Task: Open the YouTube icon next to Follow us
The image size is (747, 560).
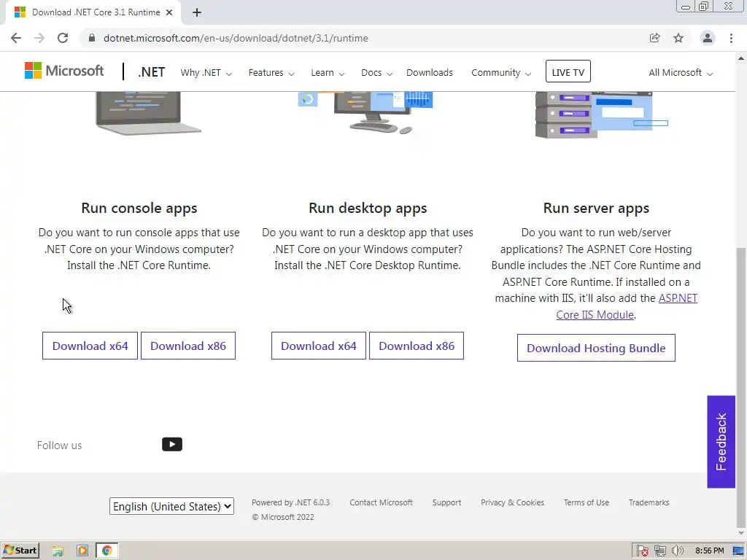Action: [172, 444]
